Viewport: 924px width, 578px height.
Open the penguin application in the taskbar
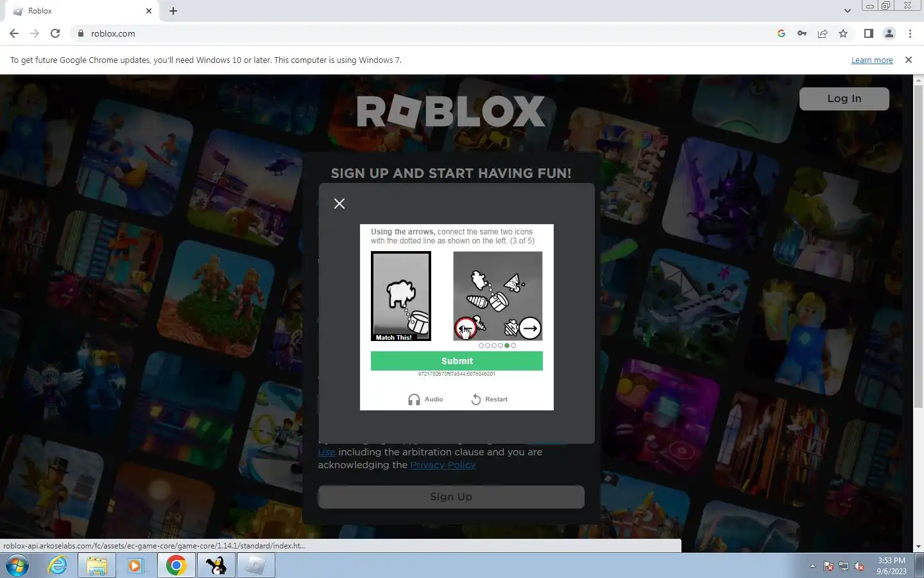[x=216, y=566]
